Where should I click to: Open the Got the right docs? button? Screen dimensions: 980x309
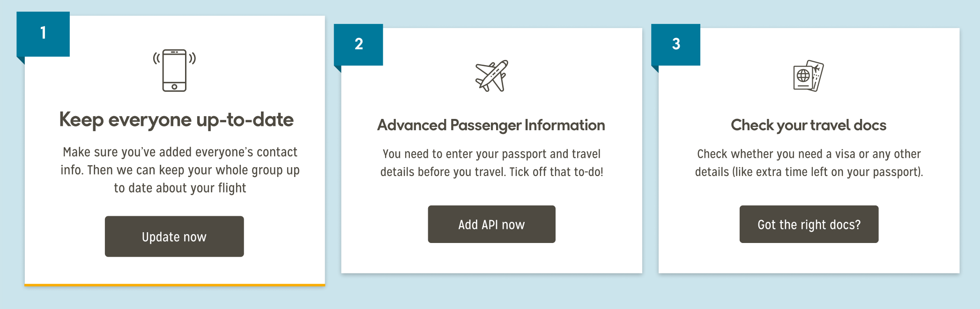click(809, 224)
